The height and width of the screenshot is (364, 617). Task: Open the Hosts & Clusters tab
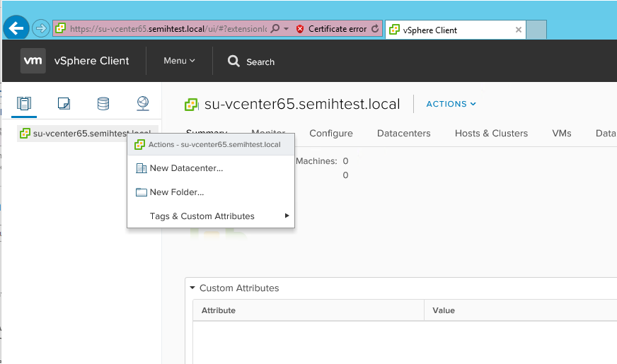[491, 134]
